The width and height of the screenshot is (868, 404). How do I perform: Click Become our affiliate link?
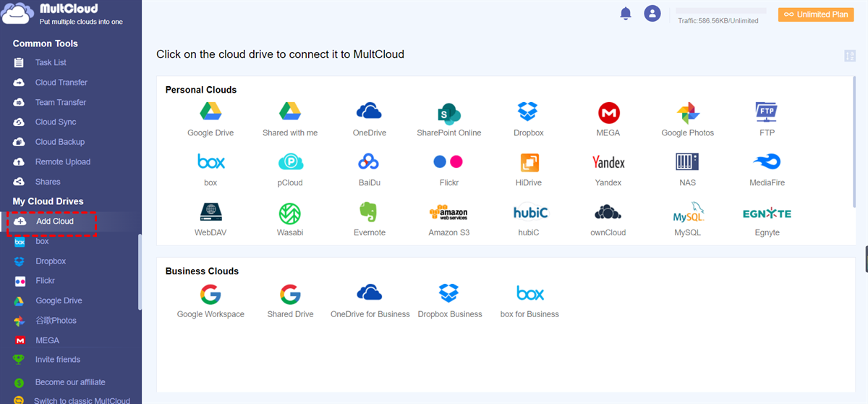pyautogui.click(x=70, y=382)
